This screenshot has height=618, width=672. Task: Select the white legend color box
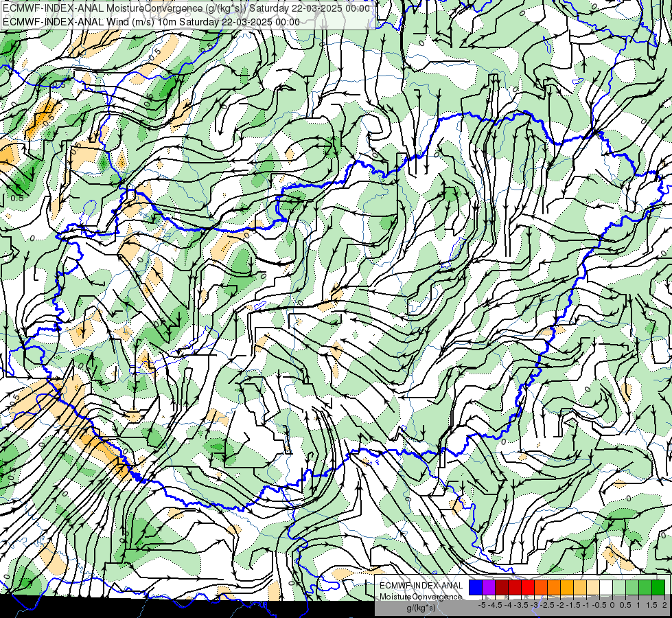606,587
